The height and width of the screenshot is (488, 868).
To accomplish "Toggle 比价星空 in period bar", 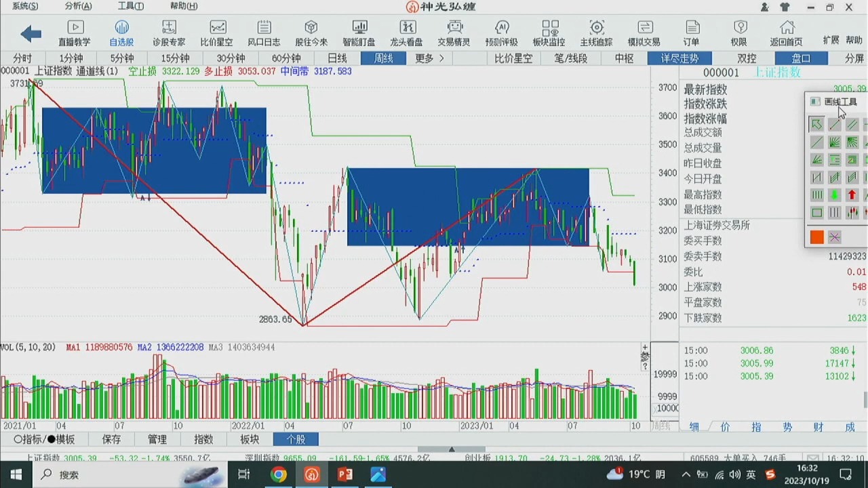I will pos(513,58).
